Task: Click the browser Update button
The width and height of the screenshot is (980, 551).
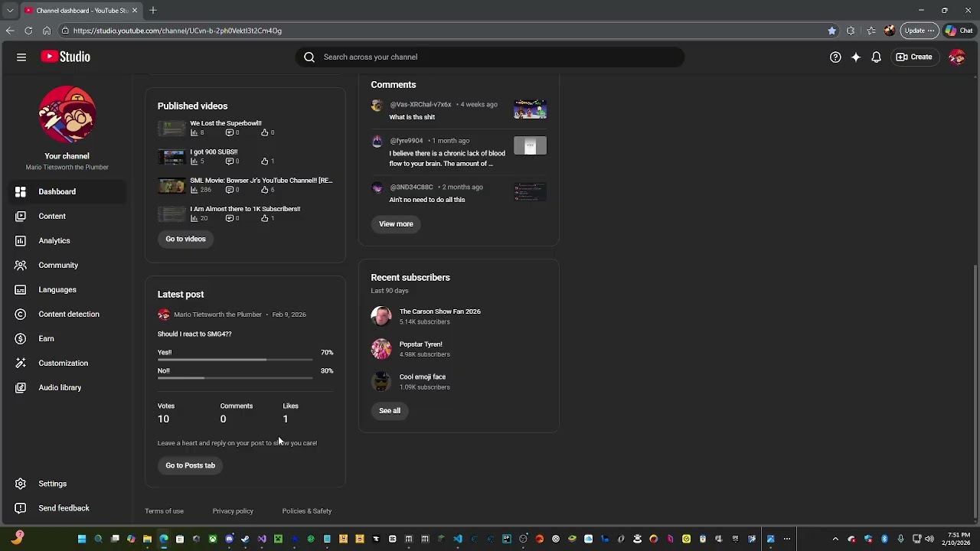Action: (x=919, y=31)
